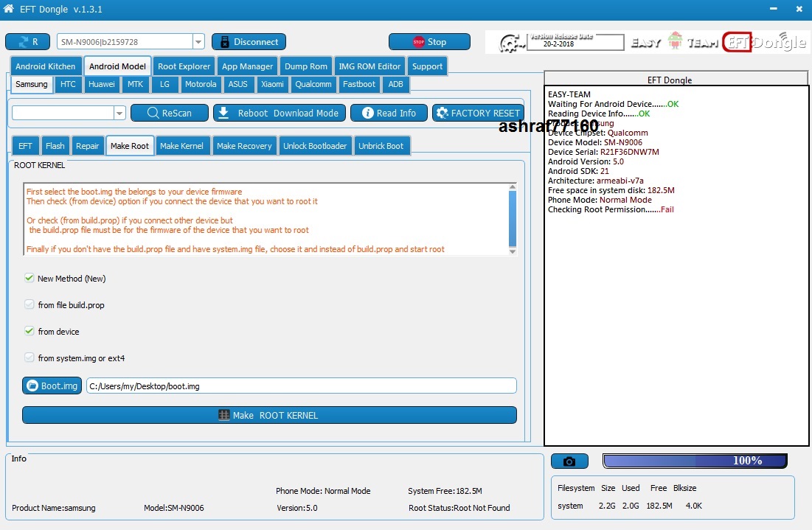
Task: Expand the dropdown beside ReScan
Action: [119, 113]
